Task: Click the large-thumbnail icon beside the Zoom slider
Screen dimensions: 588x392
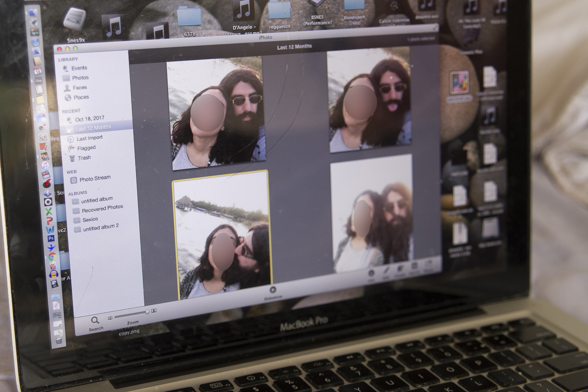Action: click(x=154, y=311)
